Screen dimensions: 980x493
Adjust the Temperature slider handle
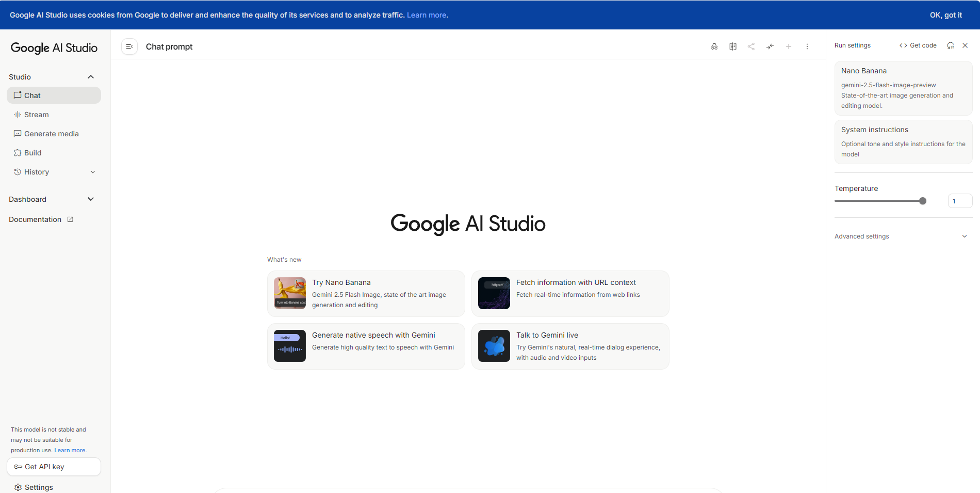[923, 201]
